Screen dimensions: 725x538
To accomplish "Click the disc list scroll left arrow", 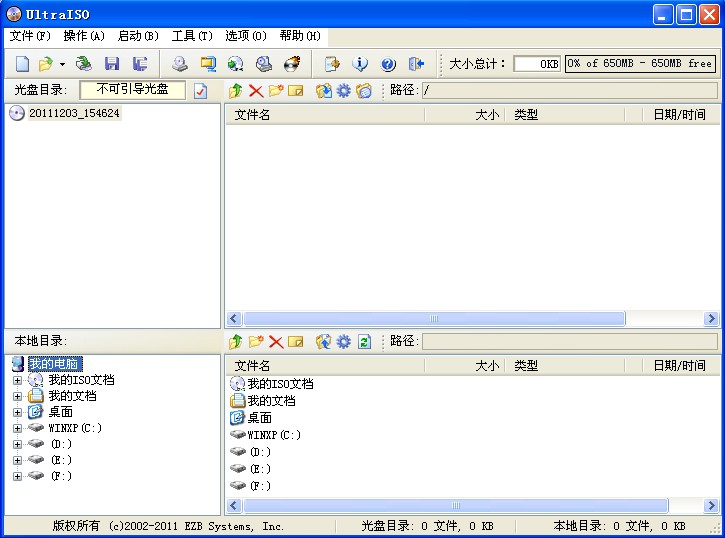I will [x=233, y=318].
